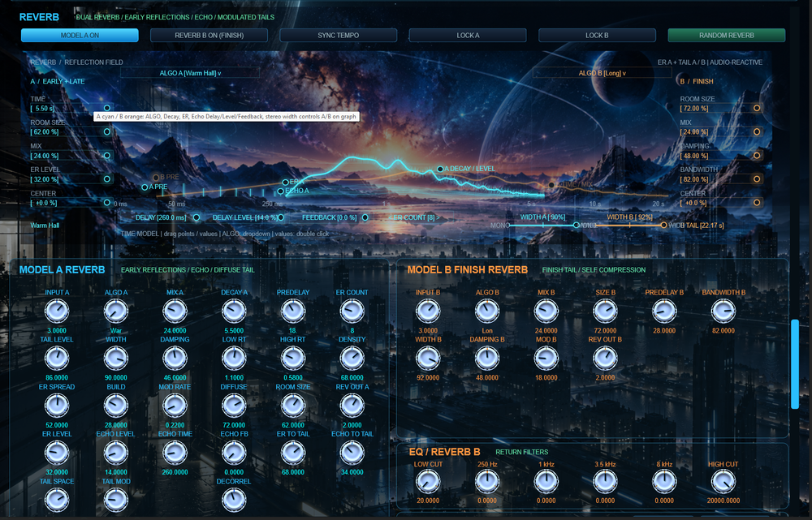Screen dimensions: 812x520
Task: Click the INPUT B knob
Action: 428,312
